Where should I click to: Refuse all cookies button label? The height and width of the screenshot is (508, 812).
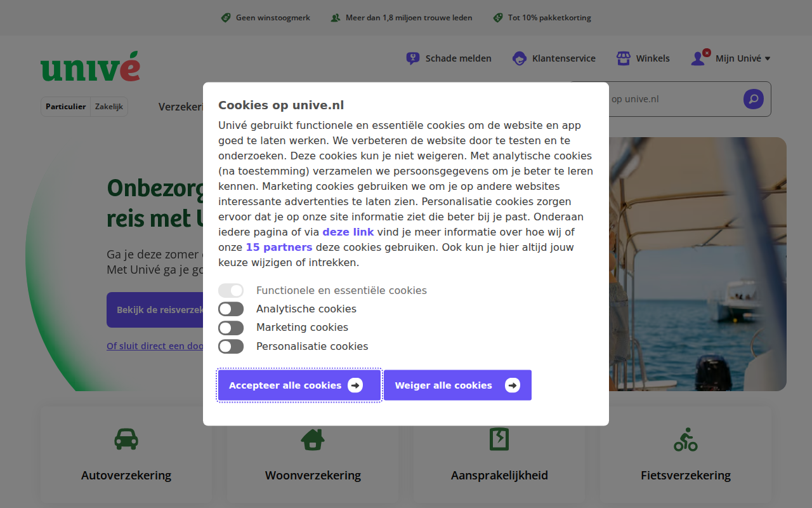443,385
